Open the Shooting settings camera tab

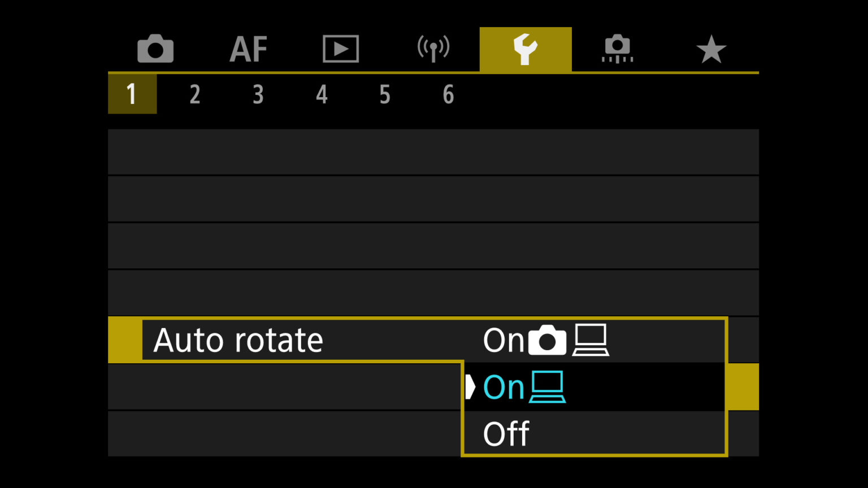point(155,49)
